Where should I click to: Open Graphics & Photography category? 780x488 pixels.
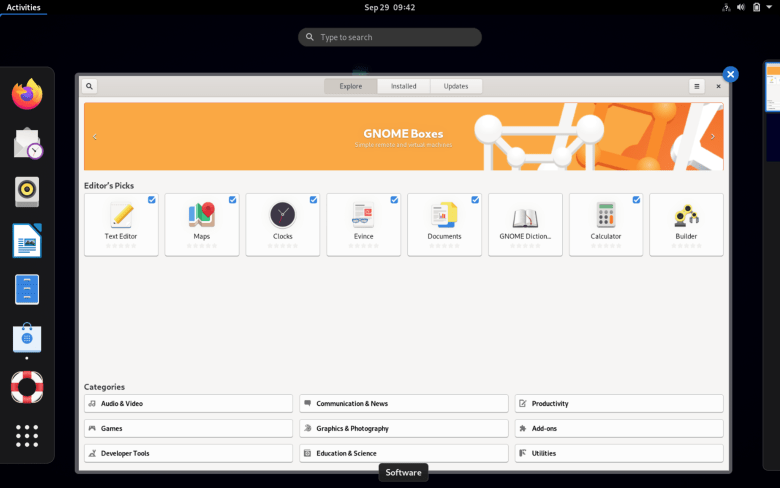[404, 428]
